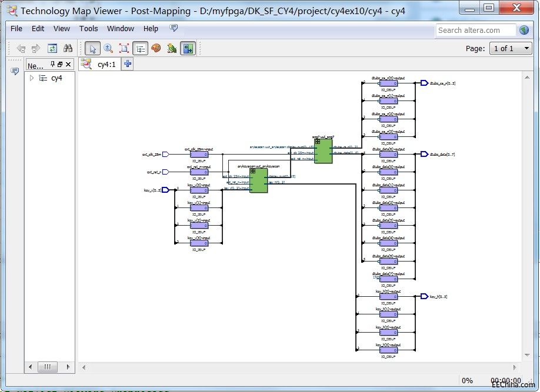
Task: Open the color palette settings icon
Action: (156, 48)
